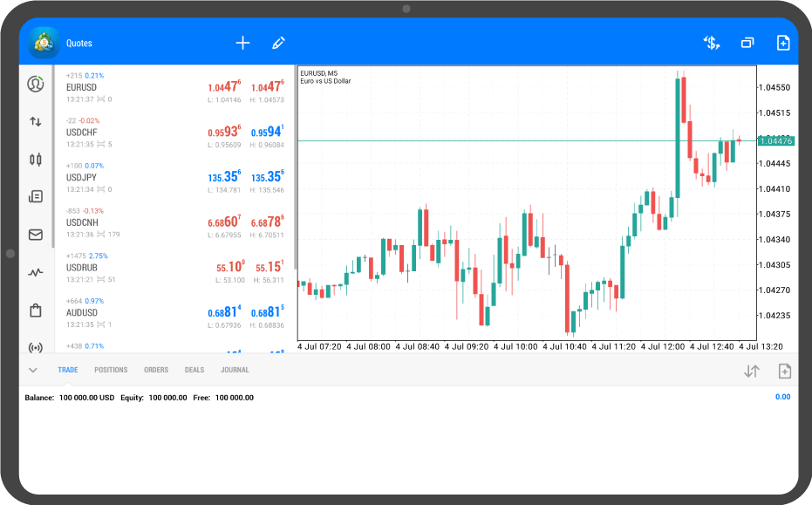Open the news page sidebar icon
Viewport: 812px width, 505px height.
(x=36, y=197)
